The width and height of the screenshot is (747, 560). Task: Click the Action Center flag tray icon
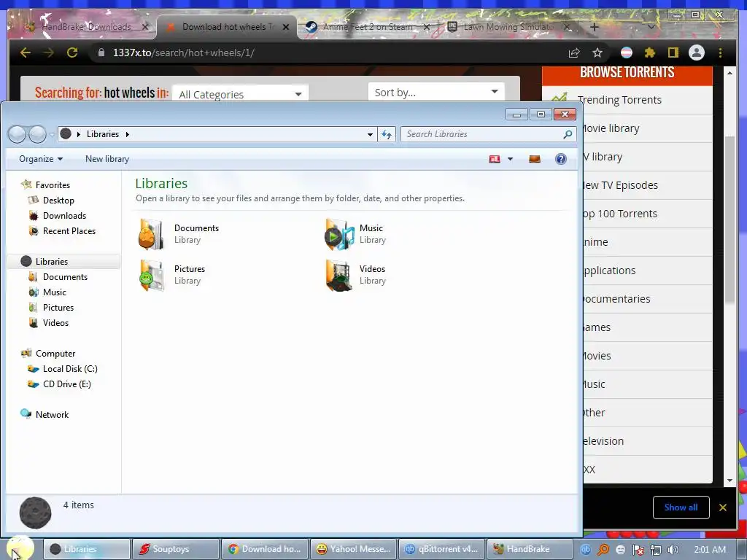[638, 550]
